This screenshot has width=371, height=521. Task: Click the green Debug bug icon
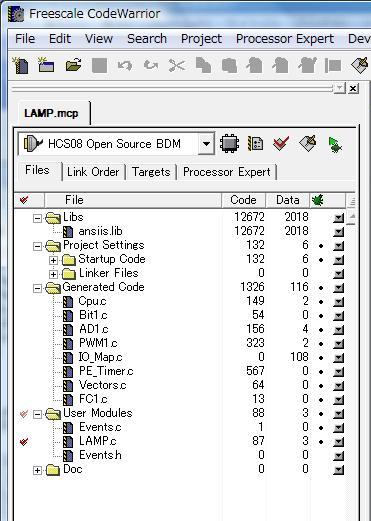pos(335,145)
